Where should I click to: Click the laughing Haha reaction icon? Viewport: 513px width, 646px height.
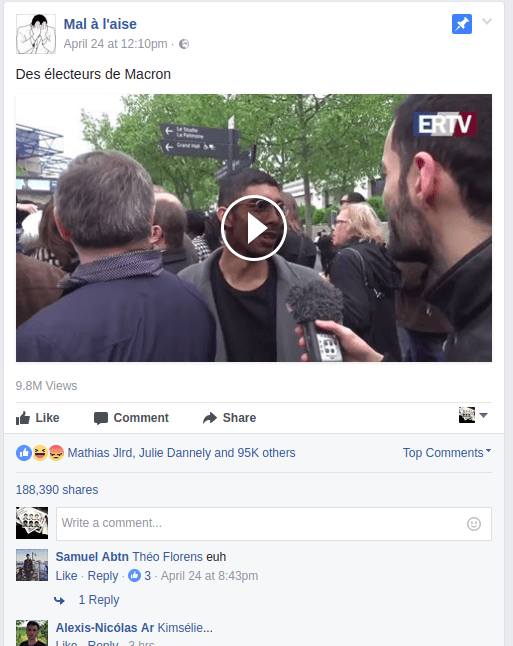point(40,453)
